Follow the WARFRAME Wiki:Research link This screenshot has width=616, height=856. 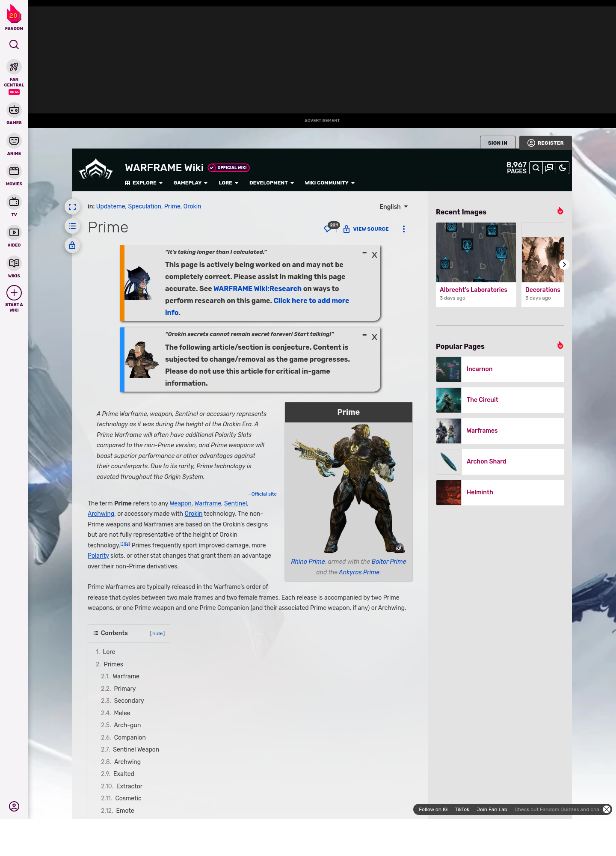coord(258,288)
